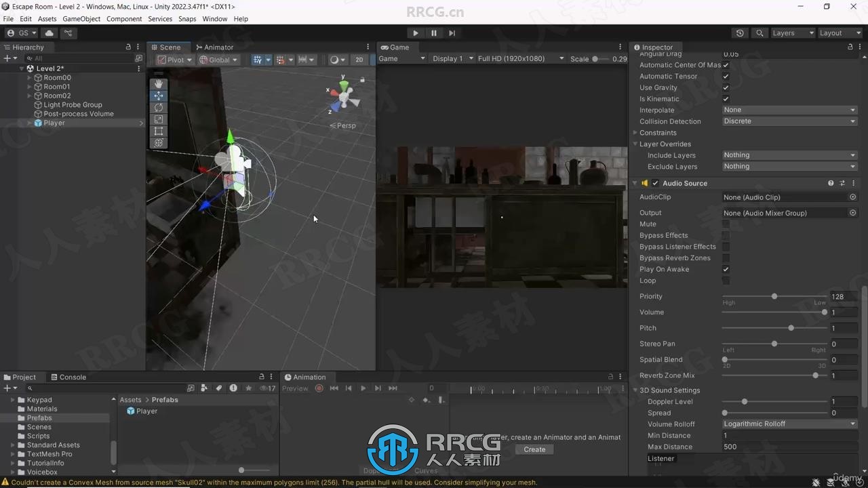This screenshot has width=868, height=488.
Task: Open Full HD resolution dropdown
Action: pos(520,59)
